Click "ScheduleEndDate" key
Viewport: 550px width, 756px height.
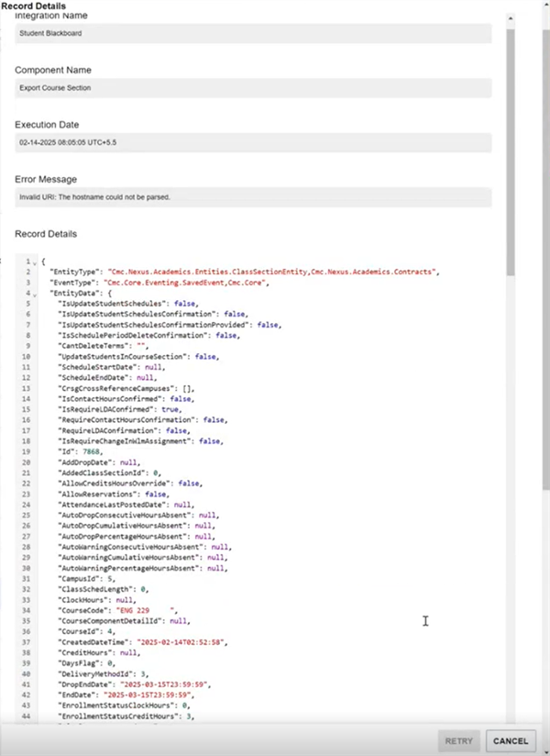point(93,377)
